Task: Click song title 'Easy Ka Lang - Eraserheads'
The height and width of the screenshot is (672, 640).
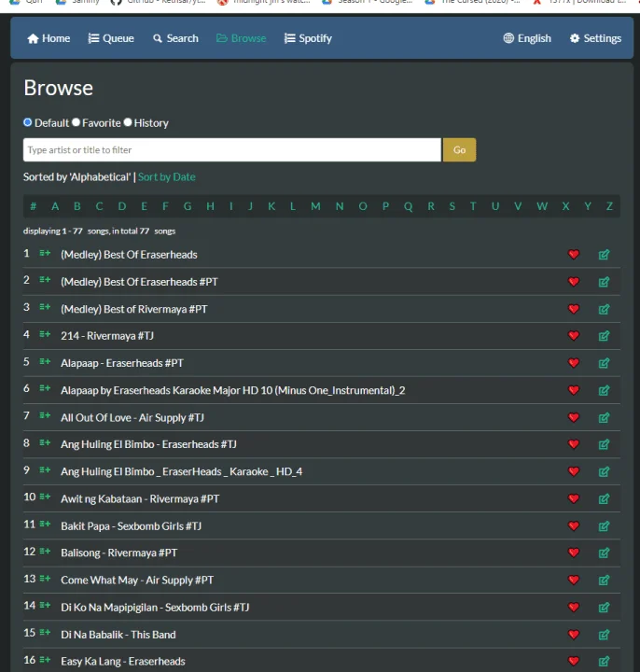Action: point(123,662)
